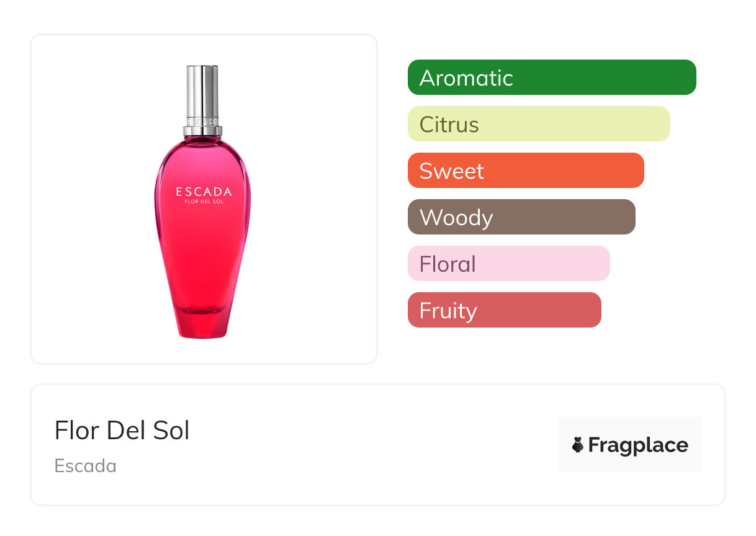Click the ESCADA lettering on the pink bottle
This screenshot has width=756, height=536.
coord(204,192)
